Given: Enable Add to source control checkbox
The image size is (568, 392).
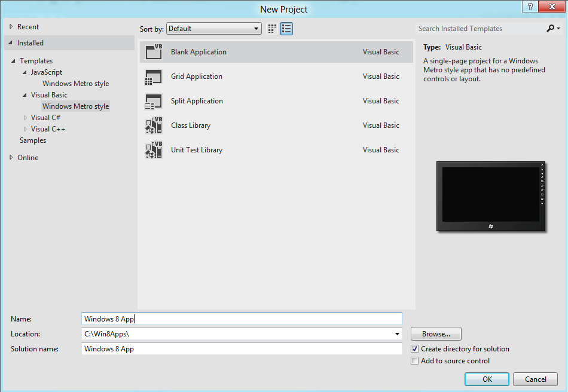Looking at the screenshot, I should click(x=415, y=361).
